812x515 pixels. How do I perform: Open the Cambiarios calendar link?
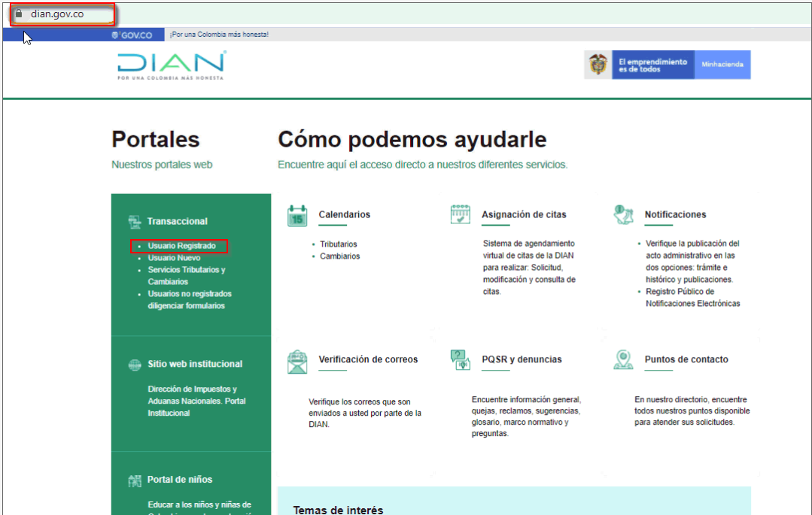pyautogui.click(x=339, y=256)
